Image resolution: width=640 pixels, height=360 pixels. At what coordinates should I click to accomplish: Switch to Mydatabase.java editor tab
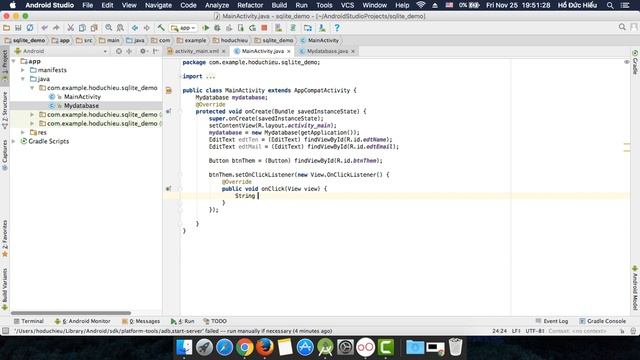pyautogui.click(x=327, y=51)
